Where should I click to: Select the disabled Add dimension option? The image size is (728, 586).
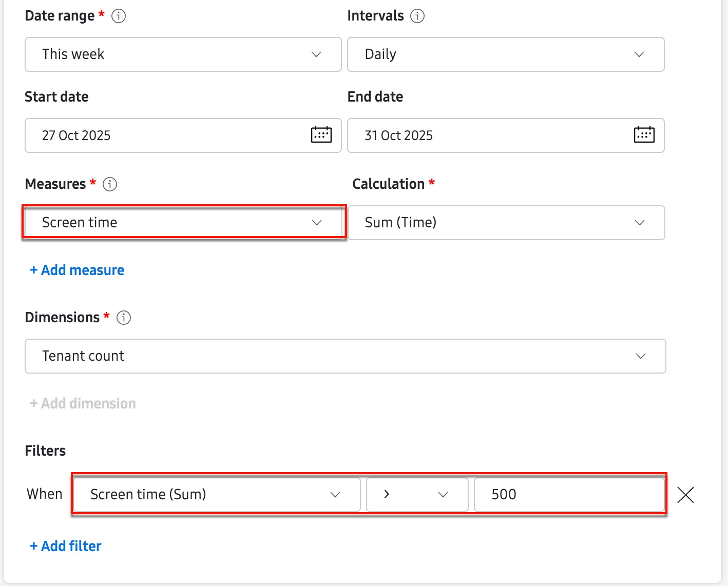click(x=82, y=403)
